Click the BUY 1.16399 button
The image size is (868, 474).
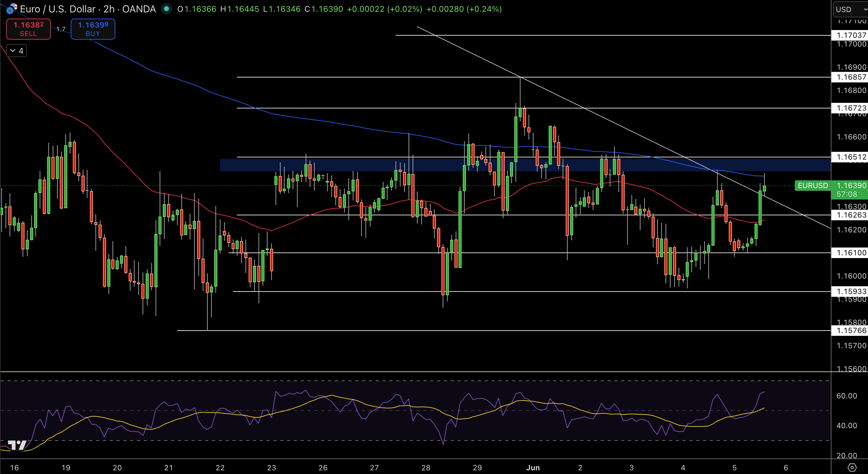coord(93,29)
